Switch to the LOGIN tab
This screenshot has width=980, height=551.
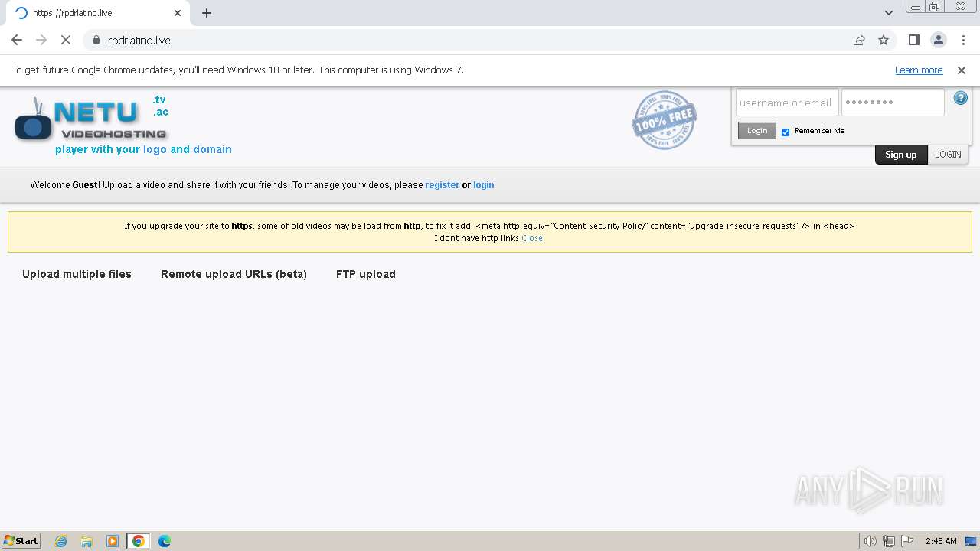point(948,155)
